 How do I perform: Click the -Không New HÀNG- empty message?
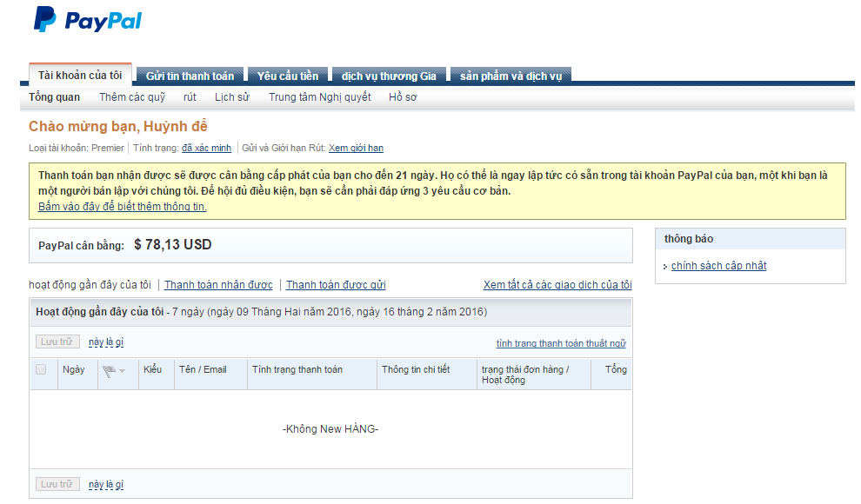(330, 429)
